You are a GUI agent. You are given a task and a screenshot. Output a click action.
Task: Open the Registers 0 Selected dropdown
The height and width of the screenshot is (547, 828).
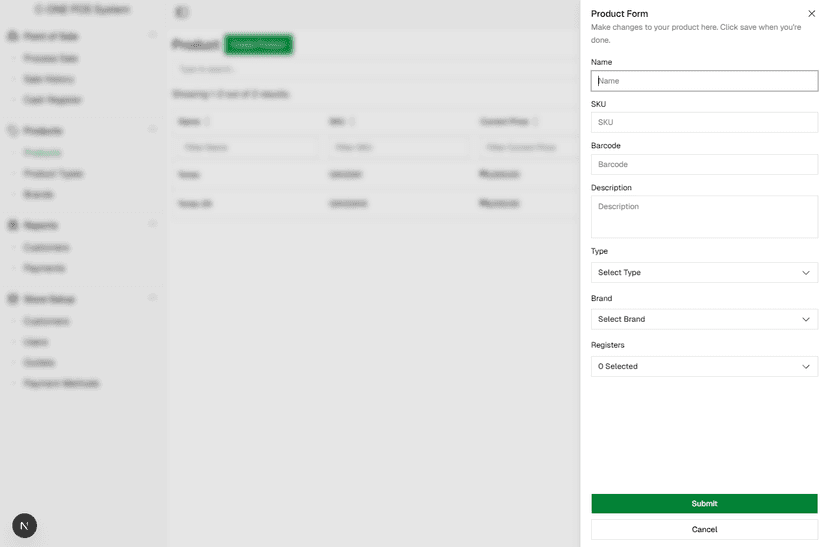(704, 366)
